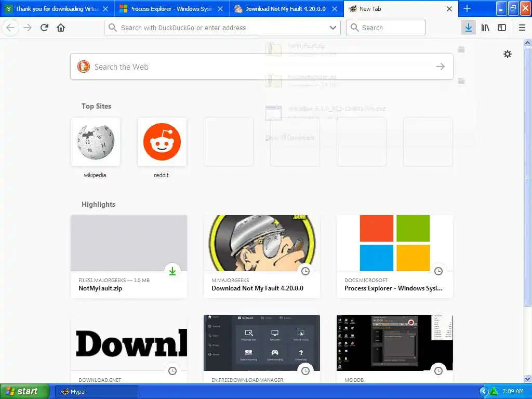Click the DuckDuckGo logo in search box
532x399 pixels.
pos(84,66)
